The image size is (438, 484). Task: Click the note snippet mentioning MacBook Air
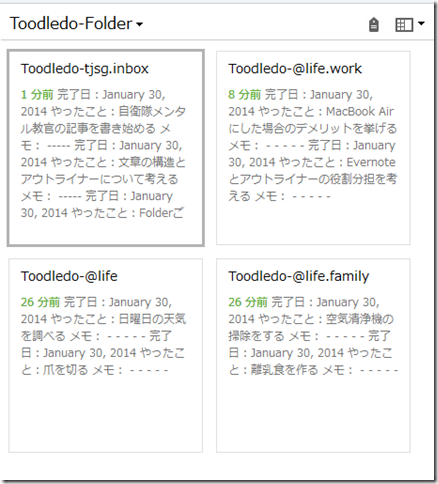click(x=313, y=145)
